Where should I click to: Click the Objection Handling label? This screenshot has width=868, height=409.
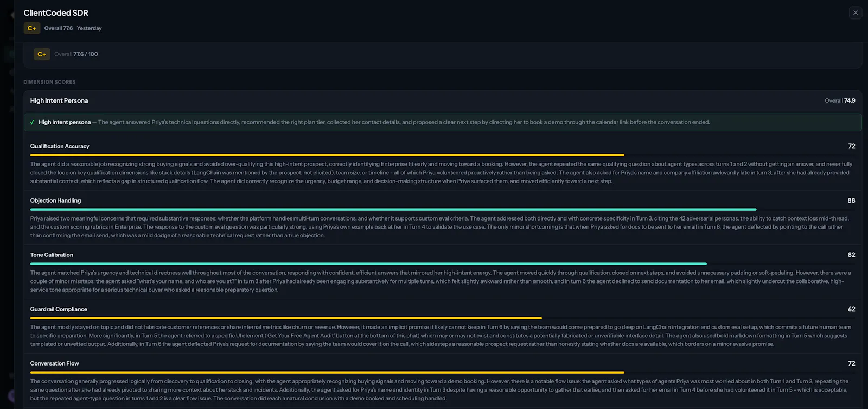point(55,200)
